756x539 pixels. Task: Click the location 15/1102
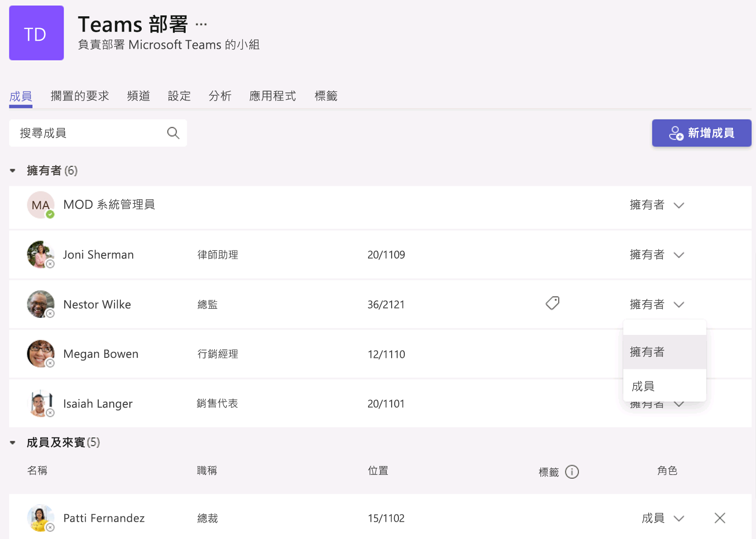coord(386,518)
